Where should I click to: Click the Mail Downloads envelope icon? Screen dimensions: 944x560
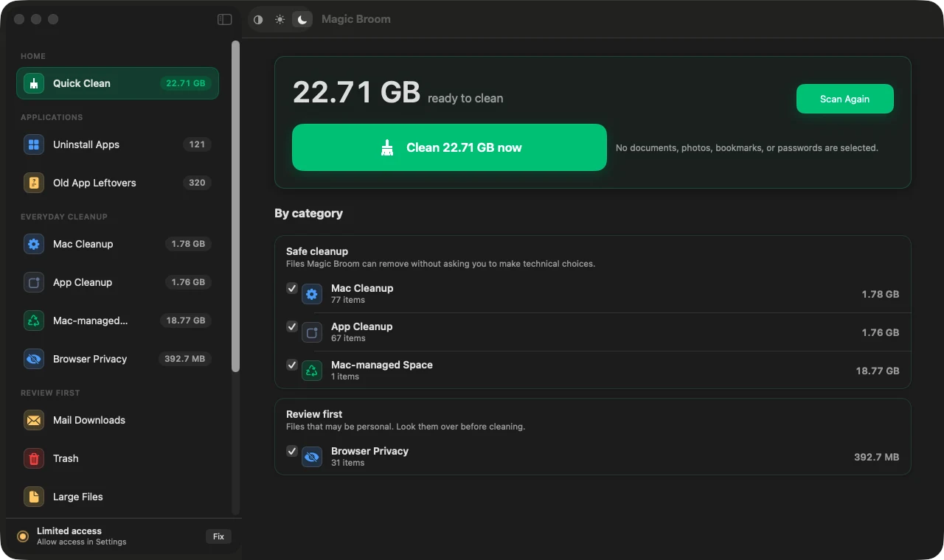[x=34, y=420]
